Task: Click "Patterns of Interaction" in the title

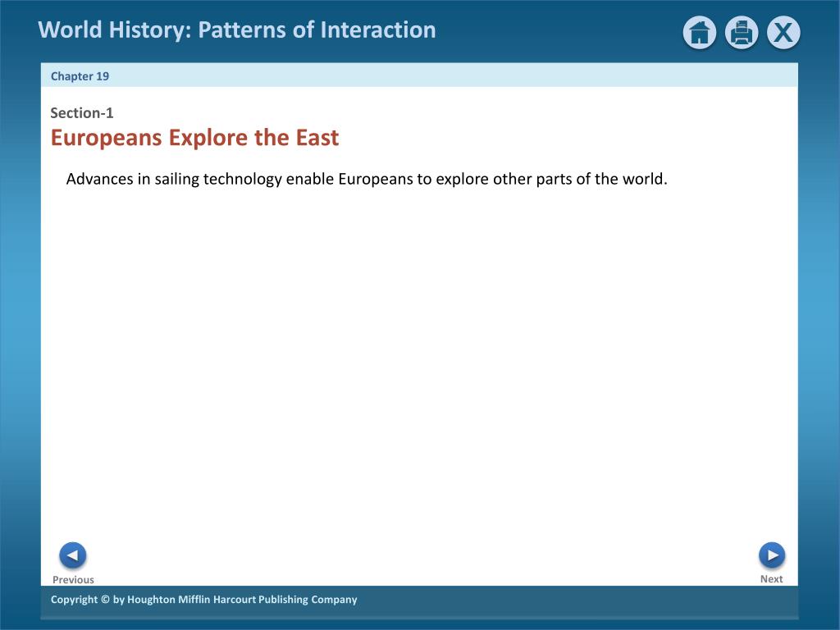Action: tap(317, 30)
